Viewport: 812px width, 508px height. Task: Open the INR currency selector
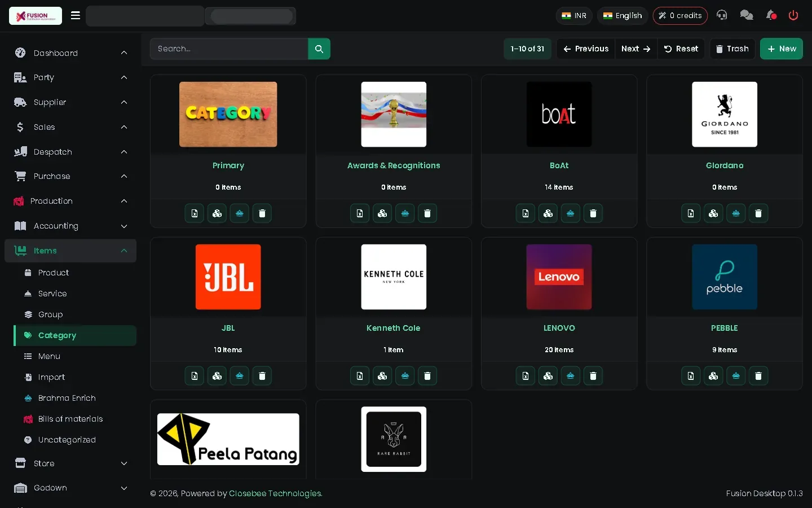574,16
